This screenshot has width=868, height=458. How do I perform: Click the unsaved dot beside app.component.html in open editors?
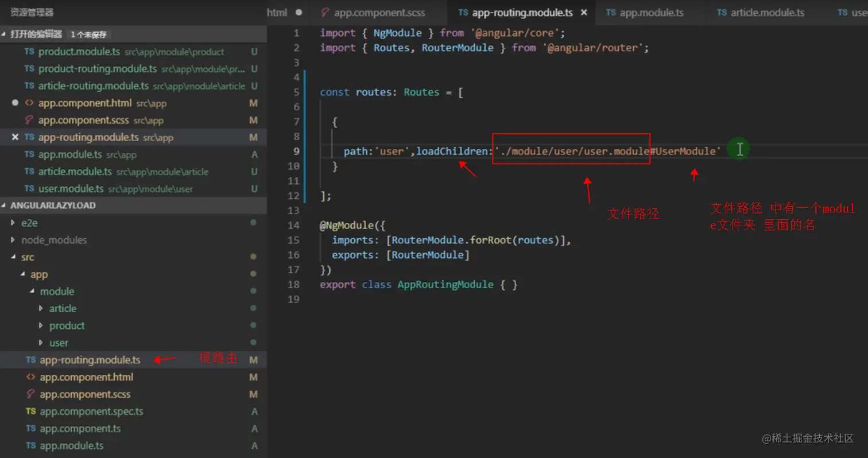click(15, 103)
